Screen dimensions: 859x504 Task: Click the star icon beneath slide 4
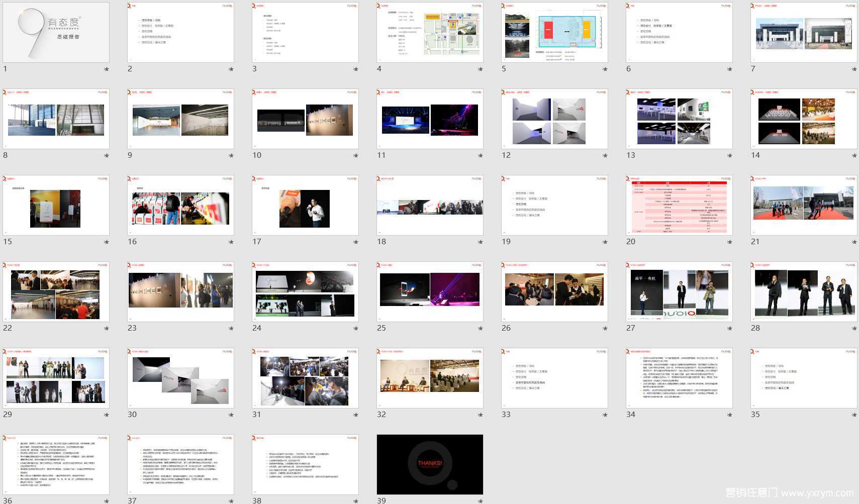point(481,69)
